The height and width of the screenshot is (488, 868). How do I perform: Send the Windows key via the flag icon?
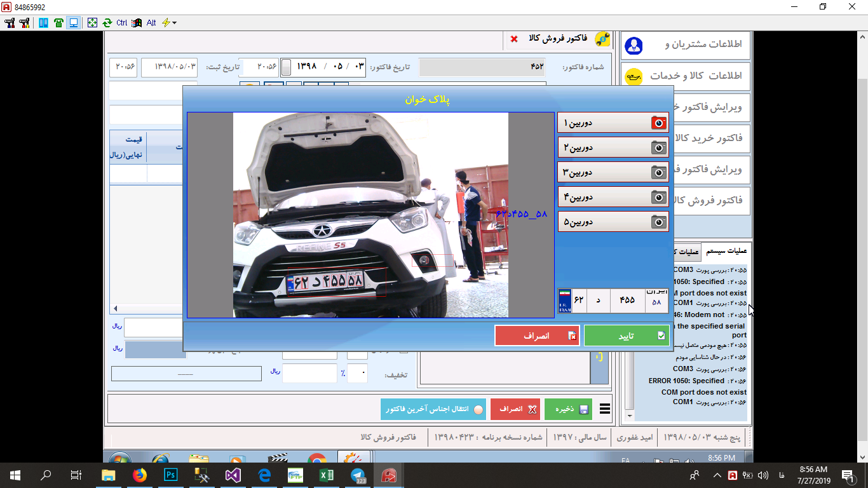click(x=137, y=23)
